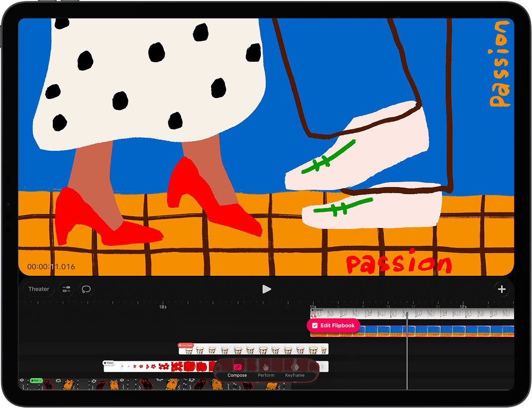Select the Pets cat animation clip
This screenshot has height=408, width=532.
coord(155,384)
